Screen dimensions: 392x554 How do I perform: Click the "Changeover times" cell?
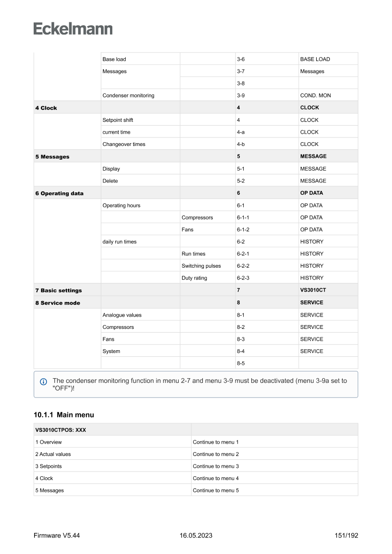point(124,144)
